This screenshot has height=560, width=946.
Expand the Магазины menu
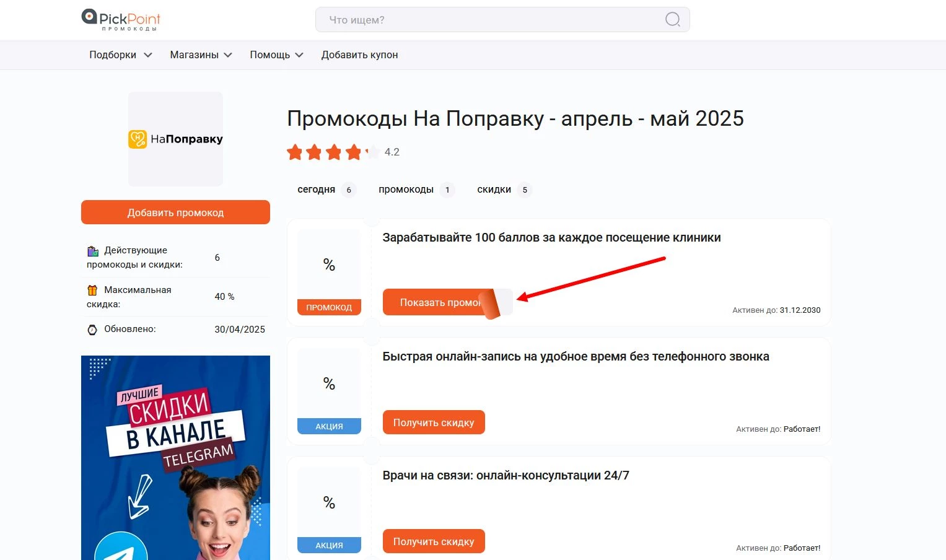click(201, 55)
